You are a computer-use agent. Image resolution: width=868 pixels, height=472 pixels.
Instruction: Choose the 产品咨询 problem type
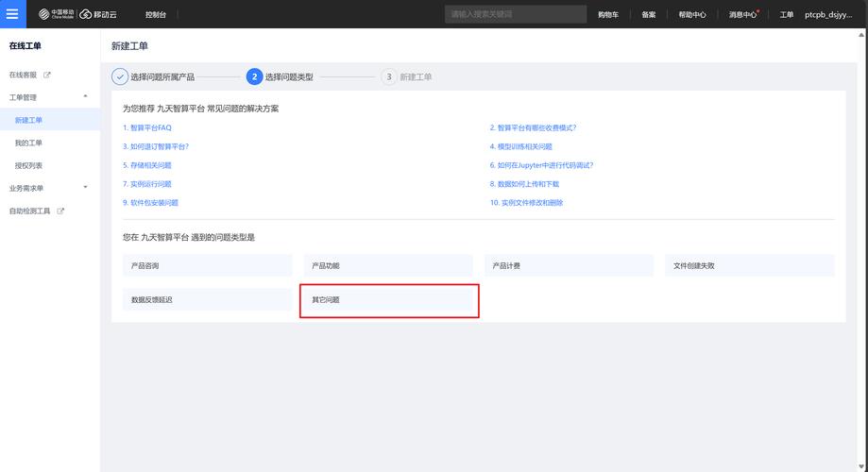pos(208,265)
